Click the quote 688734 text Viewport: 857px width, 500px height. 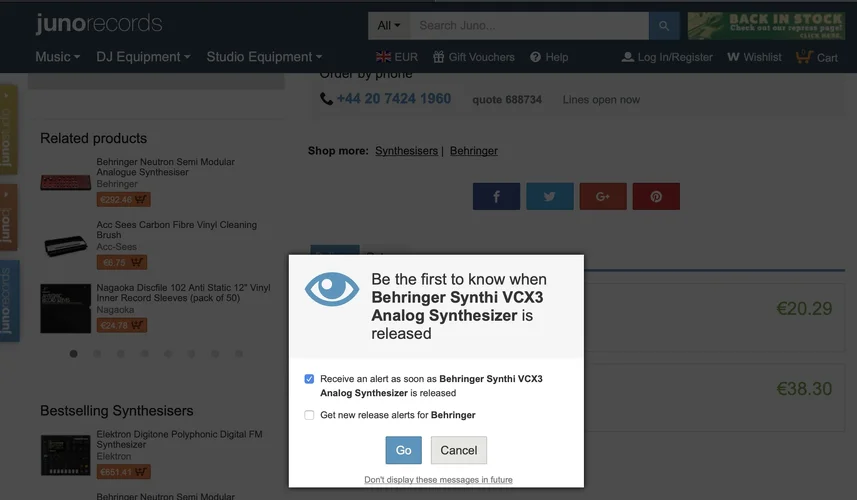507,99
